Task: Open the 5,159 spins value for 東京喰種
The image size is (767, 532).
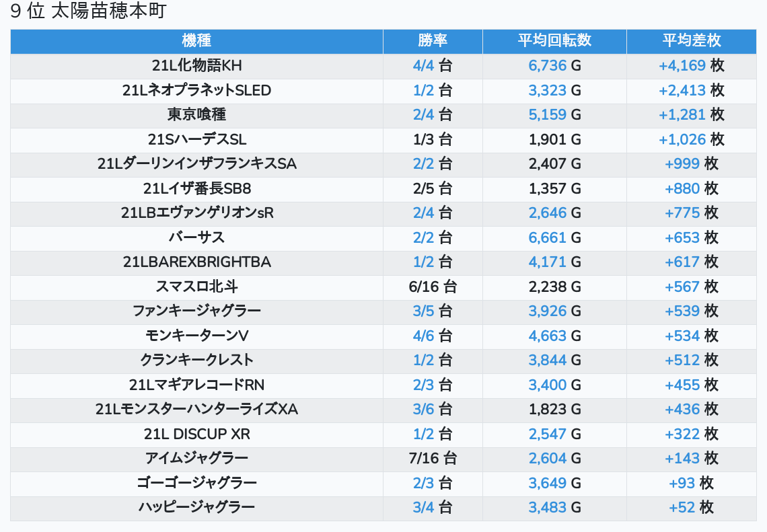Action: (548, 115)
